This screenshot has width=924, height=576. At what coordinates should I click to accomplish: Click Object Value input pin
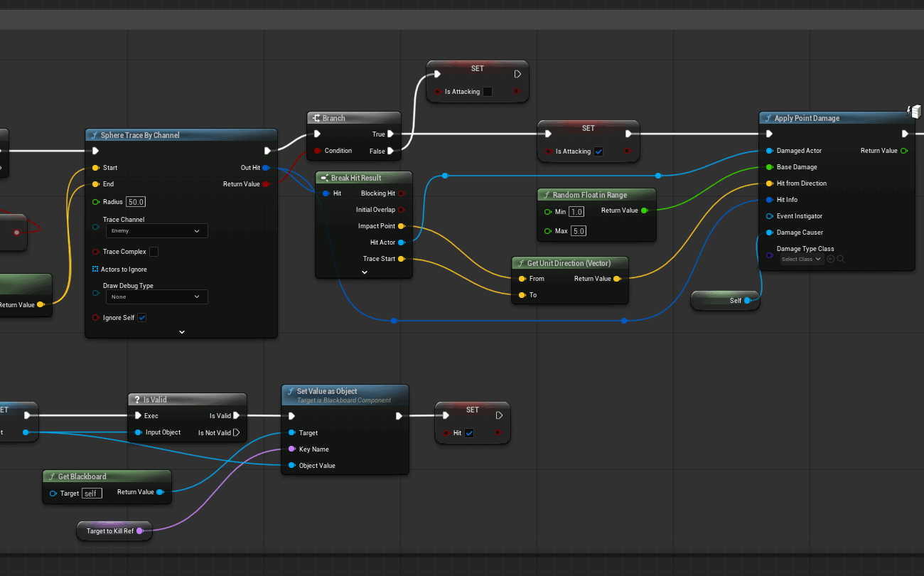[291, 466]
